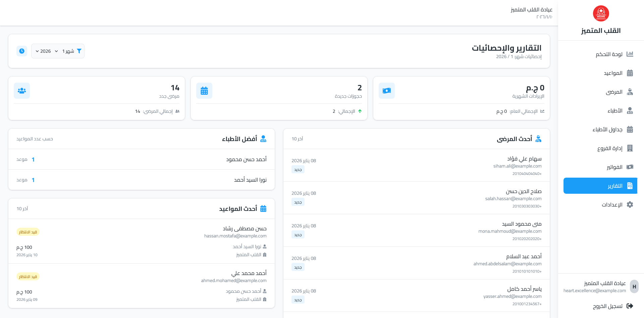The image size is (644, 318).
Task: Open إدارة الفروع branch management icon
Action: tap(631, 148)
